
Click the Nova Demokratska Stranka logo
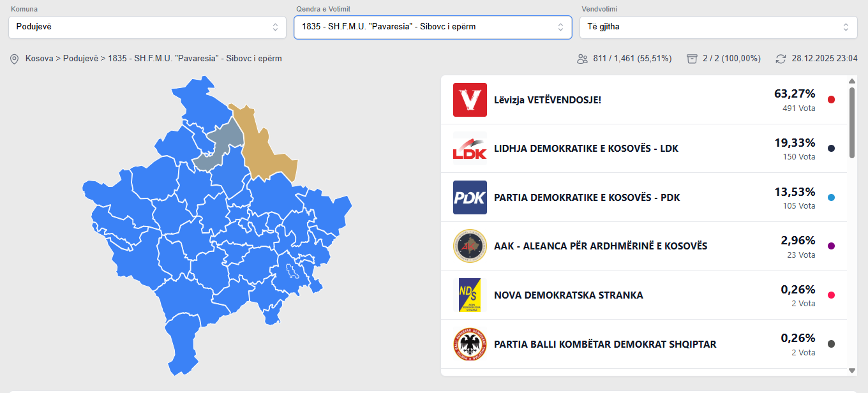tap(470, 295)
